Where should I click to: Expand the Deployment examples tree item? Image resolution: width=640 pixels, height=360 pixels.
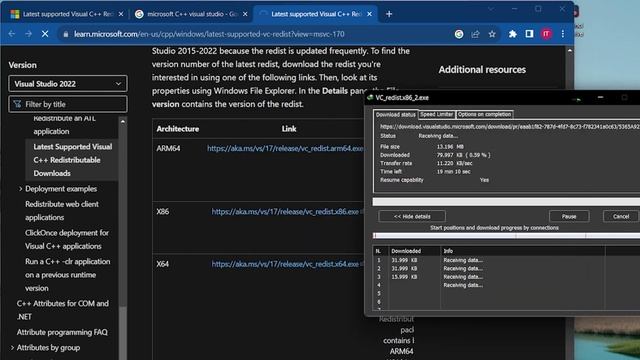pyautogui.click(x=20, y=189)
